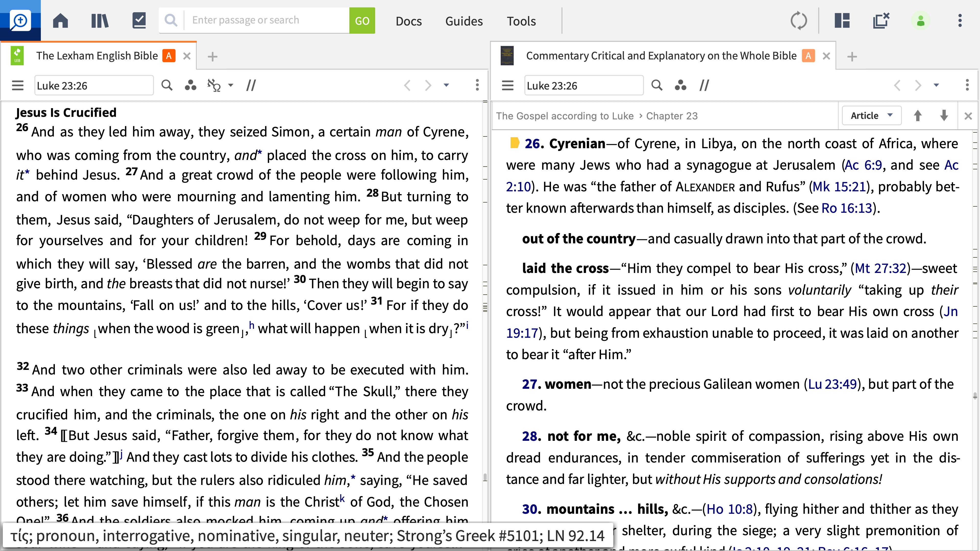Screen dimensions: 980x551
Task: Toggle the interlinear icon in Lexham panel
Action: tap(214, 85)
